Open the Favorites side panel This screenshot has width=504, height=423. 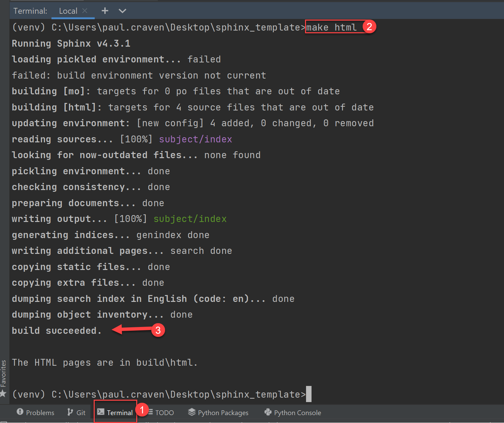point(3,373)
